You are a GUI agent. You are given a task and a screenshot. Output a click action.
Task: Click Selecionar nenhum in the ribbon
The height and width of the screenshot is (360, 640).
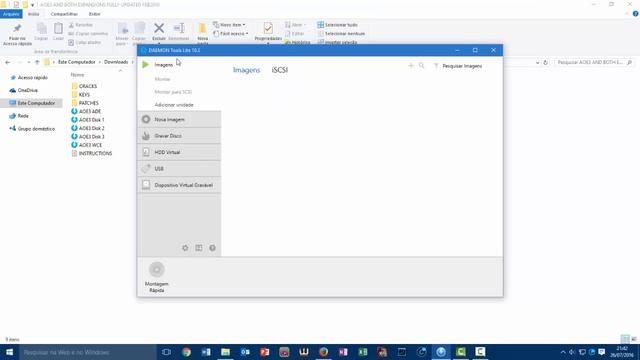341,33
